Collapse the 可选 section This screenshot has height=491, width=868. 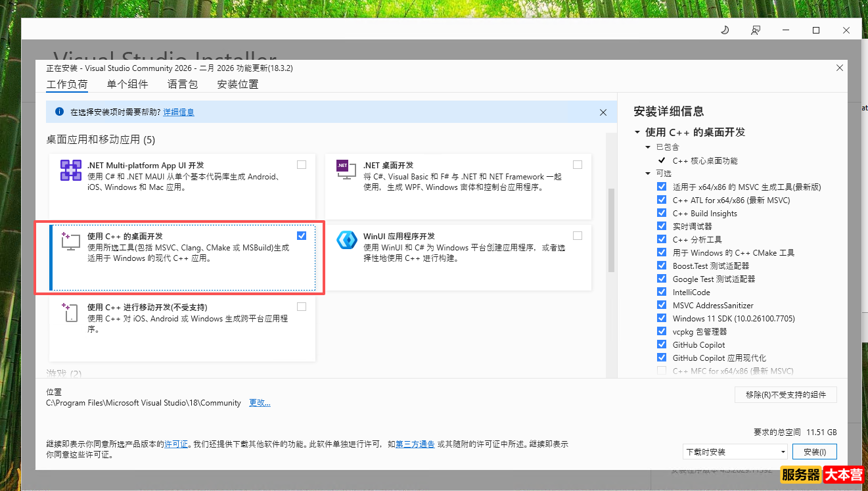point(647,173)
